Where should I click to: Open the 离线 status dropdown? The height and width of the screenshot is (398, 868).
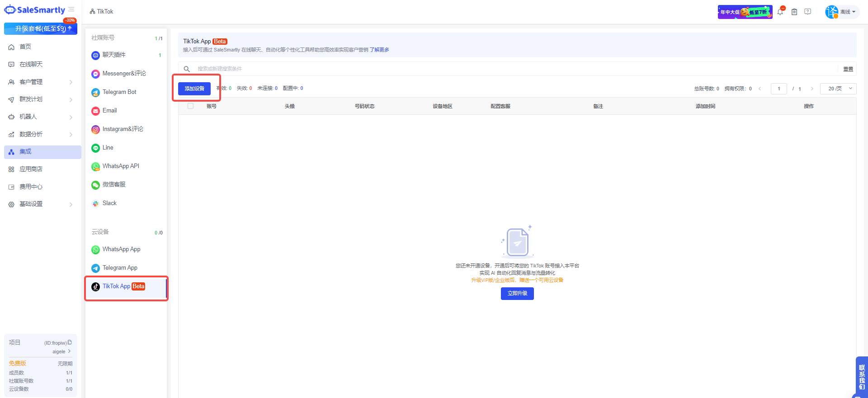pos(848,12)
